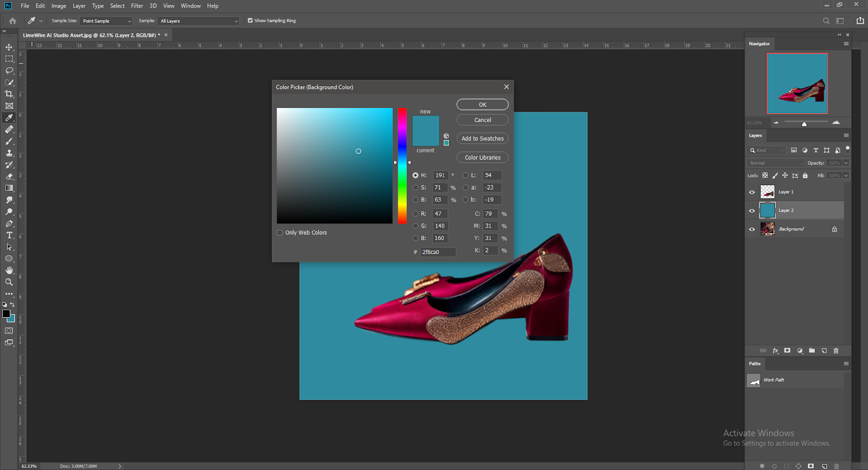This screenshot has height=470, width=868.
Task: Select the Gradient tool
Action: click(x=9, y=188)
